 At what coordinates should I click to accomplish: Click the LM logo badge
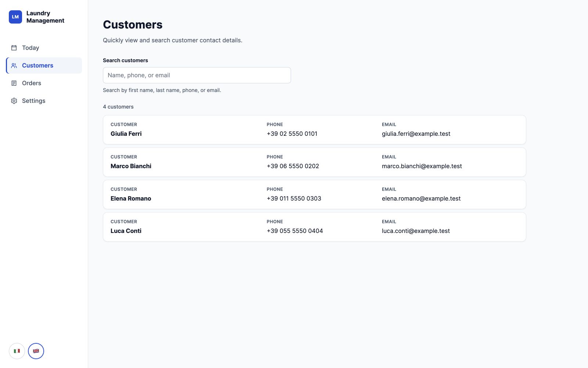(15, 17)
